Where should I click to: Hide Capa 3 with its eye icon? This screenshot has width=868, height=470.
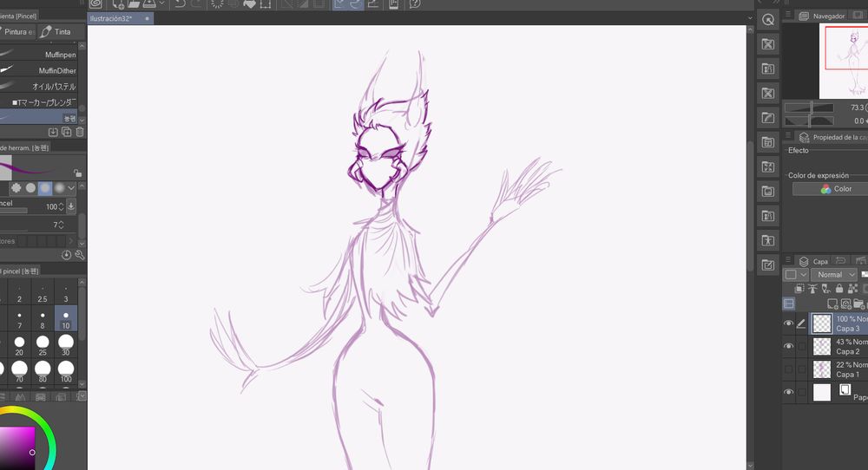789,323
